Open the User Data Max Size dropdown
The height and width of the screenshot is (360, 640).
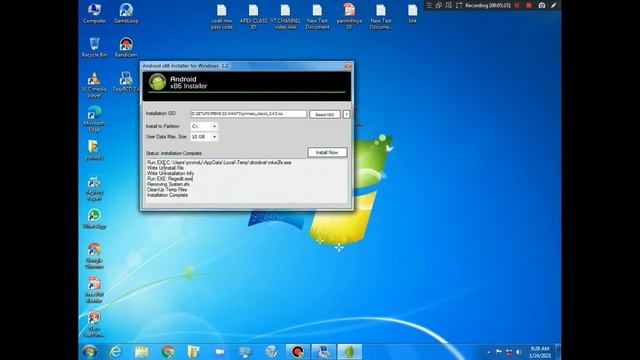point(204,137)
